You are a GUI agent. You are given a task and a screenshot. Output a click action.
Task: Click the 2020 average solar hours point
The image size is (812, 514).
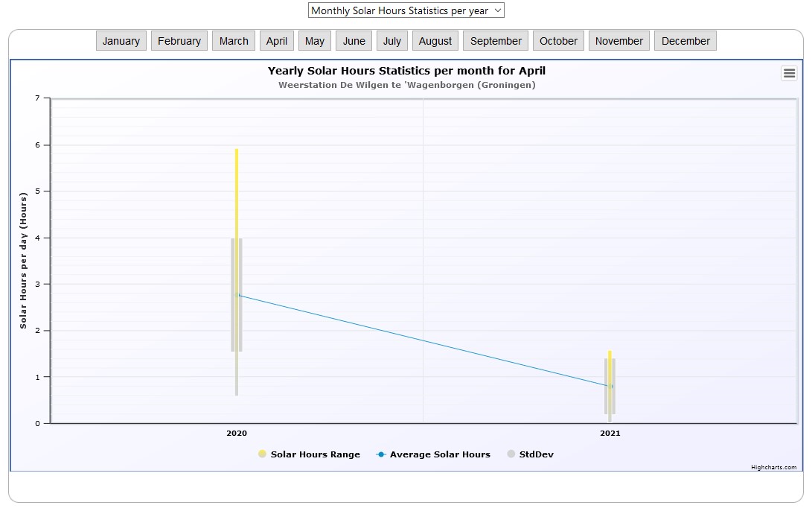pos(237,296)
